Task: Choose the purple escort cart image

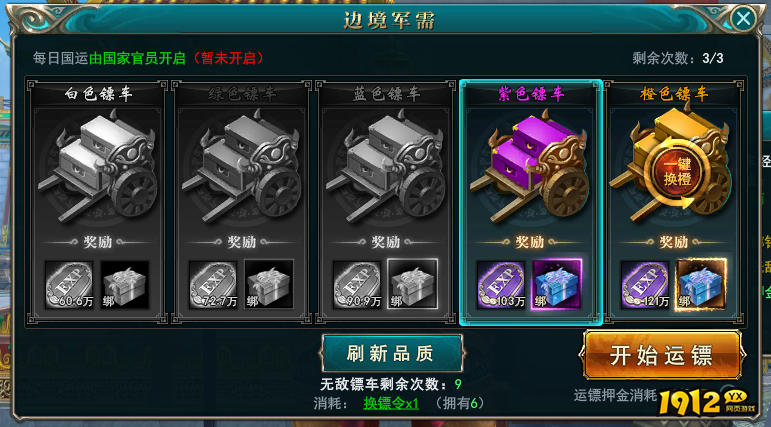Action: click(530, 167)
